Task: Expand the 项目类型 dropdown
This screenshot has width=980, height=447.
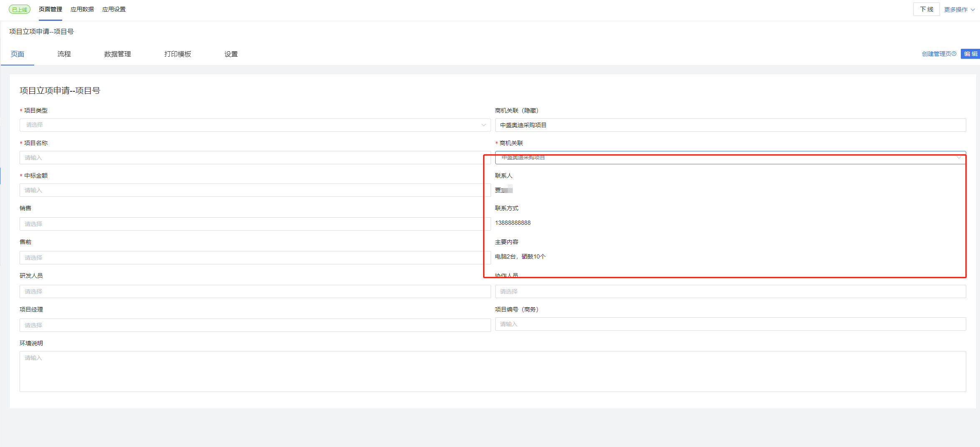Action: [x=255, y=125]
